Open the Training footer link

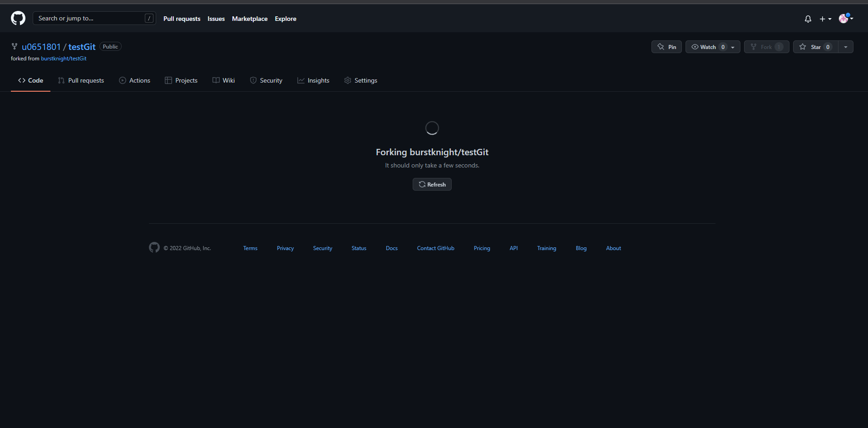pos(547,248)
